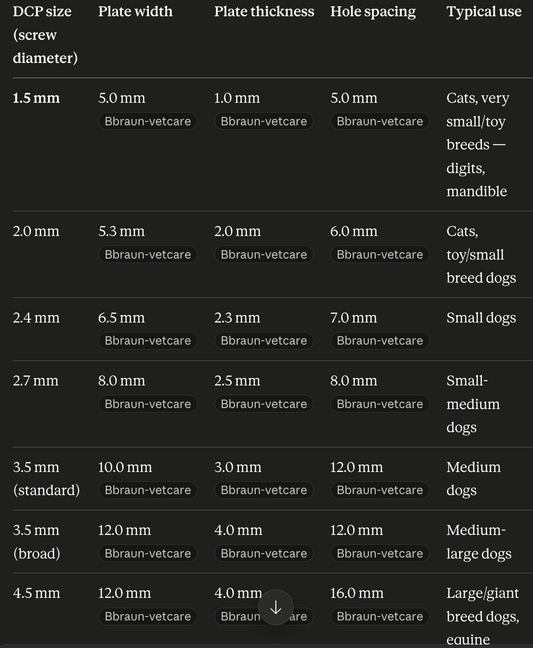Click Bbraun-vetcare chip under 2.3 mm thickness
533x648 pixels.
pyautogui.click(x=264, y=341)
